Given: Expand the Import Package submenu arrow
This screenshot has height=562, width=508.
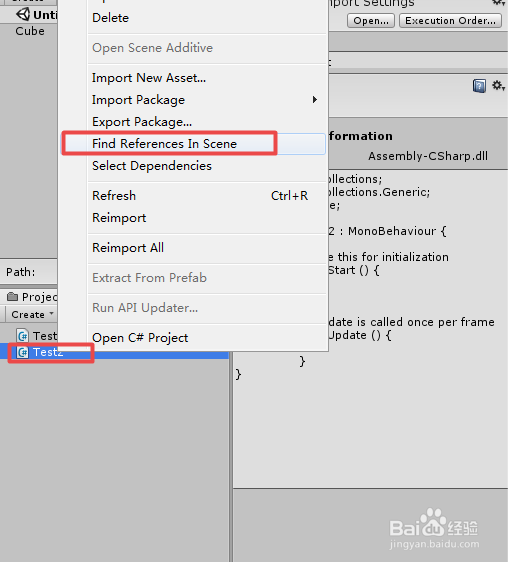Looking at the screenshot, I should 315,100.
